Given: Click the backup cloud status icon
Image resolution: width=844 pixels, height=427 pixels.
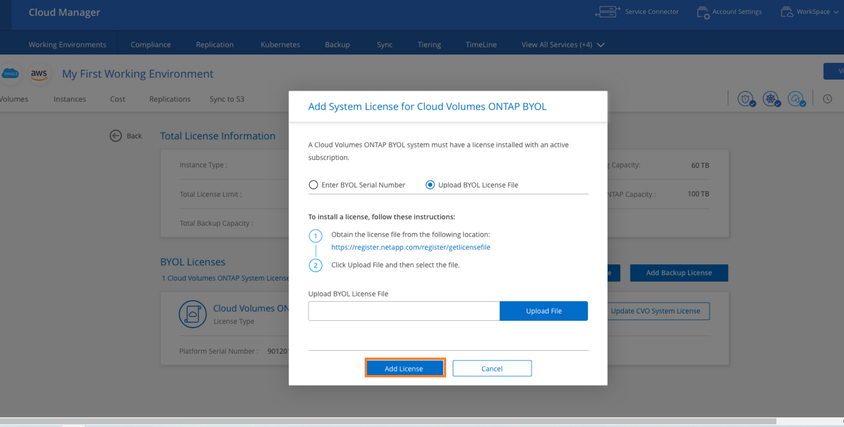Looking at the screenshot, I should 796,99.
